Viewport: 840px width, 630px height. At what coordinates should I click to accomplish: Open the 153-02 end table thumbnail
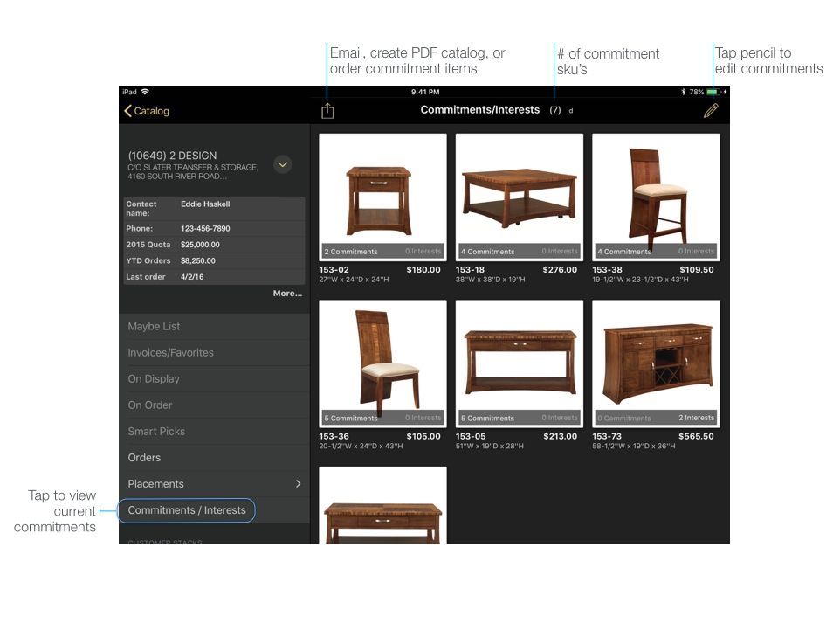click(x=382, y=197)
